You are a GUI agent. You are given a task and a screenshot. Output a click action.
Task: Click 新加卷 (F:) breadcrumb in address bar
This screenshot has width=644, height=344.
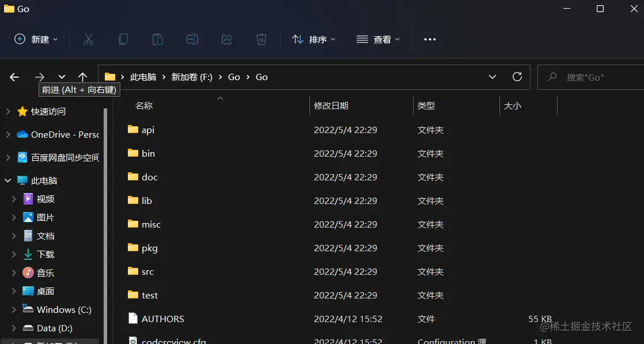pos(192,77)
